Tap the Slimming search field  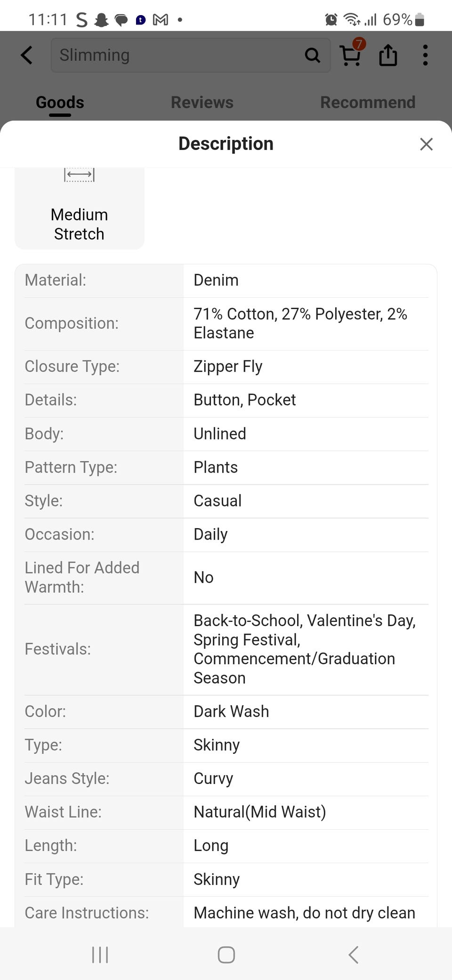(179, 55)
